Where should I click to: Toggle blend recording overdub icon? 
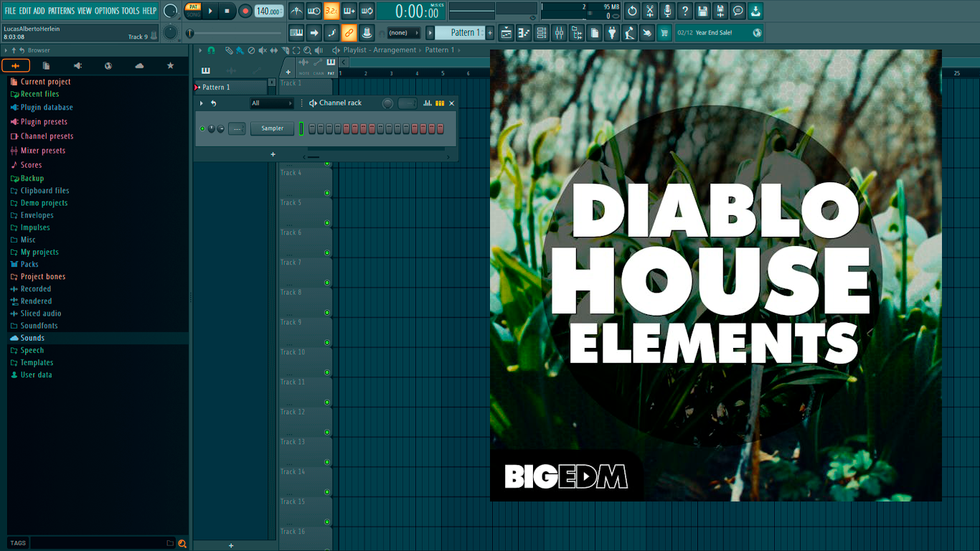pos(349,11)
